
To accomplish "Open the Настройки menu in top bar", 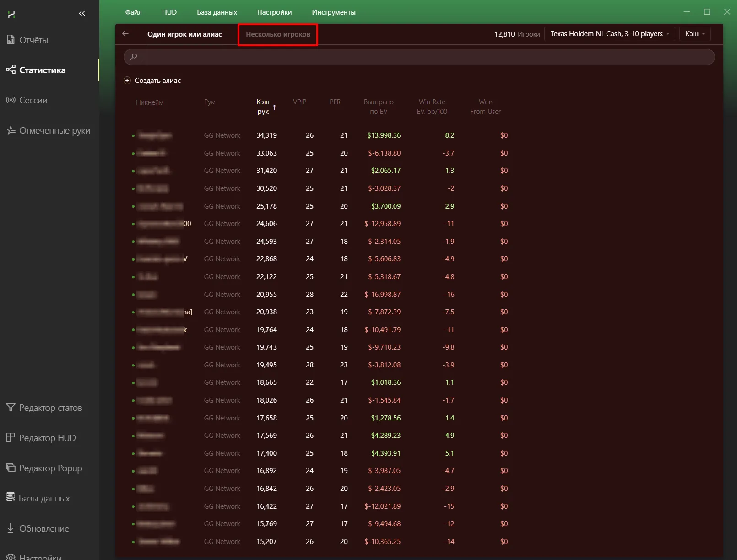I will pos(274,12).
